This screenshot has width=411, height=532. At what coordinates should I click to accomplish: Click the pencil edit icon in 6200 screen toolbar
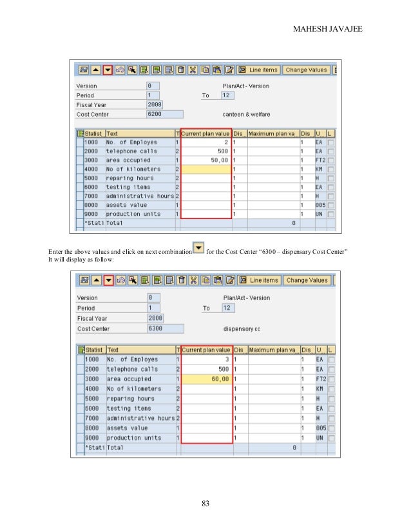(229, 70)
